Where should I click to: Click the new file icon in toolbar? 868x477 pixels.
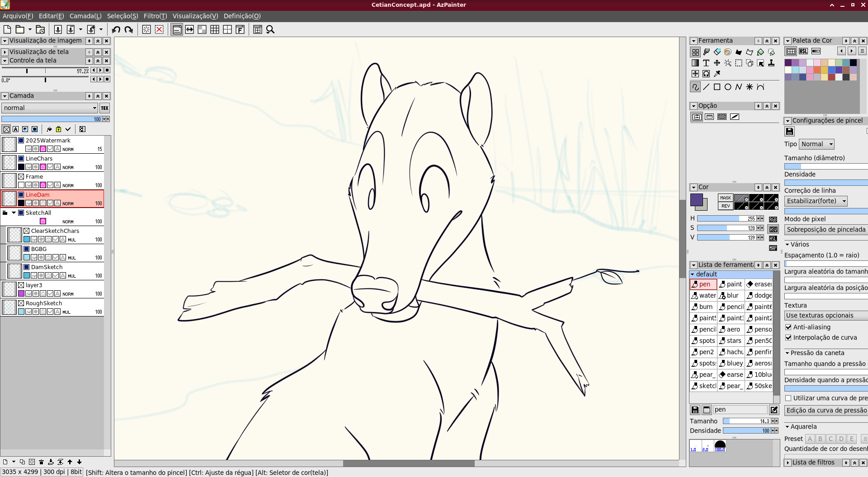tap(7, 29)
